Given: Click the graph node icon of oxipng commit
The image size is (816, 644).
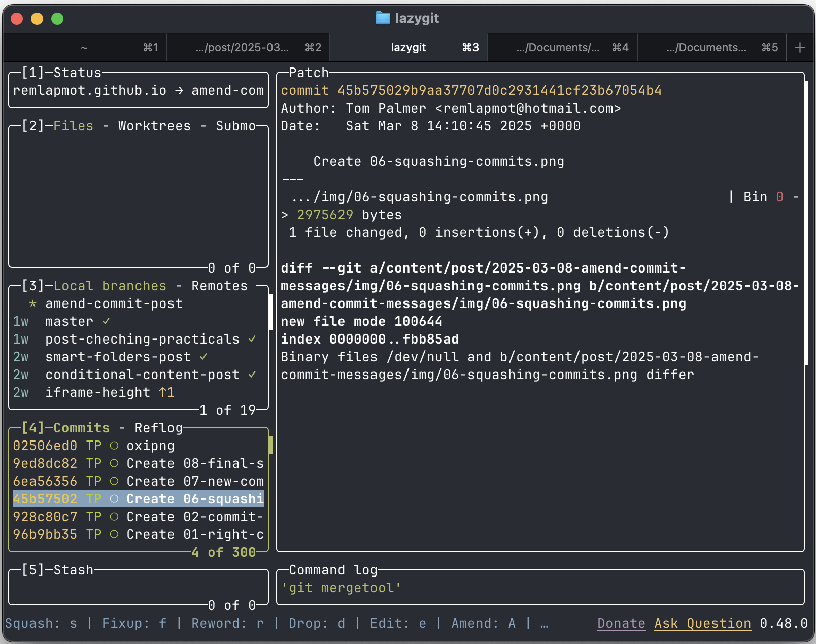Looking at the screenshot, I should pos(114,446).
